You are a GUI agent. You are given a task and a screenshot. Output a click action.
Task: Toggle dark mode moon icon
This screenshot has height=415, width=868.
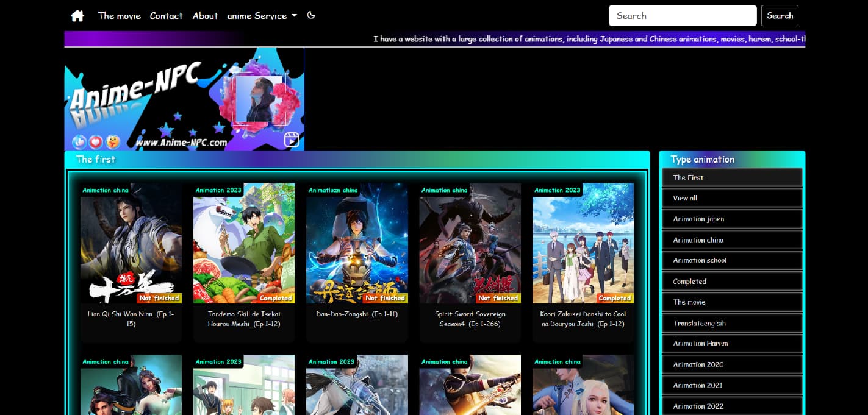point(311,15)
